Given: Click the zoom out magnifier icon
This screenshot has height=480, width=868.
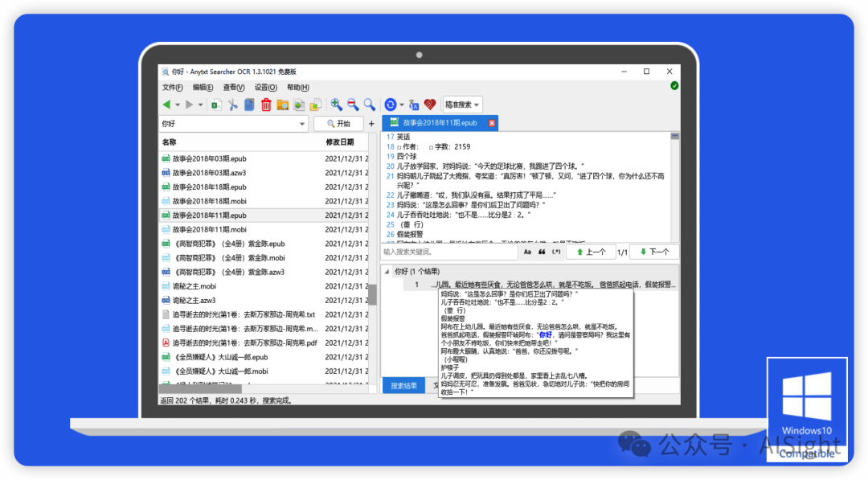Looking at the screenshot, I should (353, 104).
